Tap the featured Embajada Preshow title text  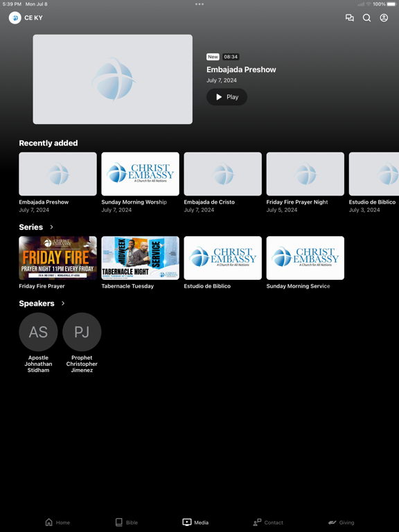(241, 69)
